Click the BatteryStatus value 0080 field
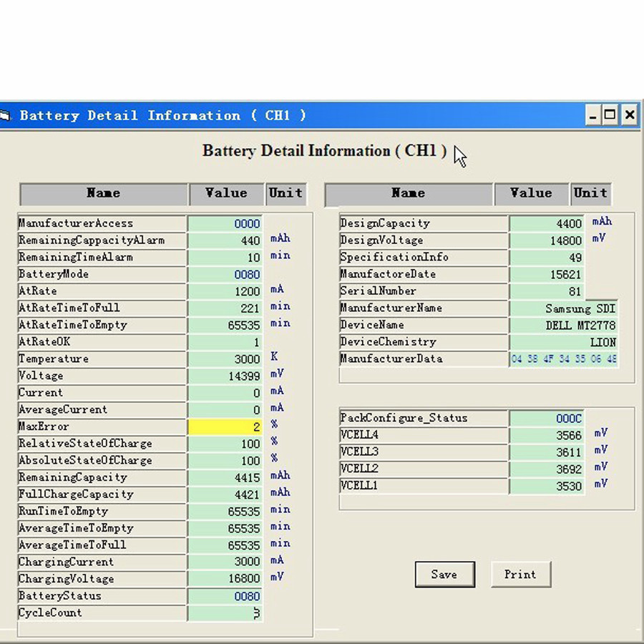Screen dimensions: 644x644 tap(225, 596)
